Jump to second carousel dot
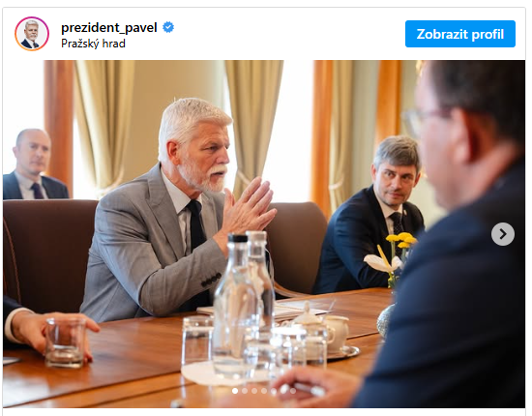 245,391
